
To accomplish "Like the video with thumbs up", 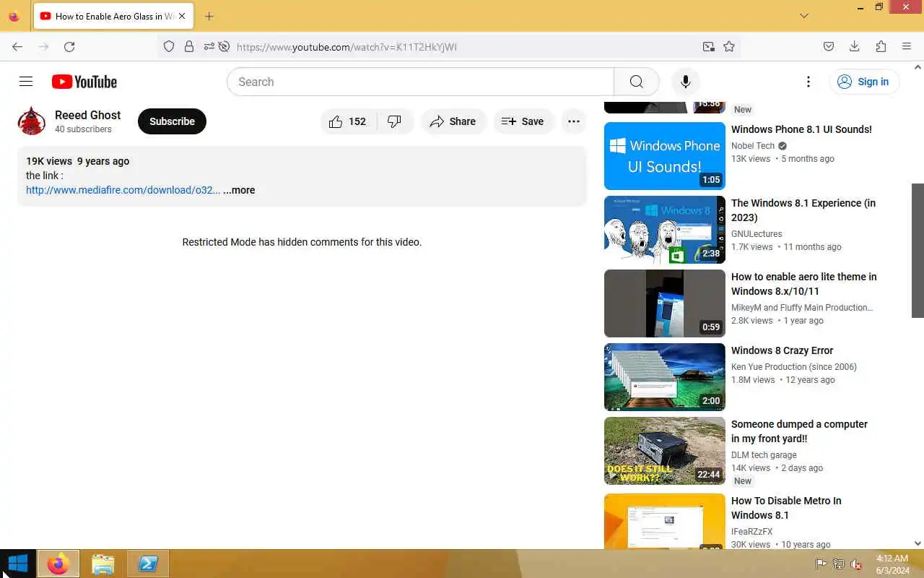I will [x=348, y=121].
